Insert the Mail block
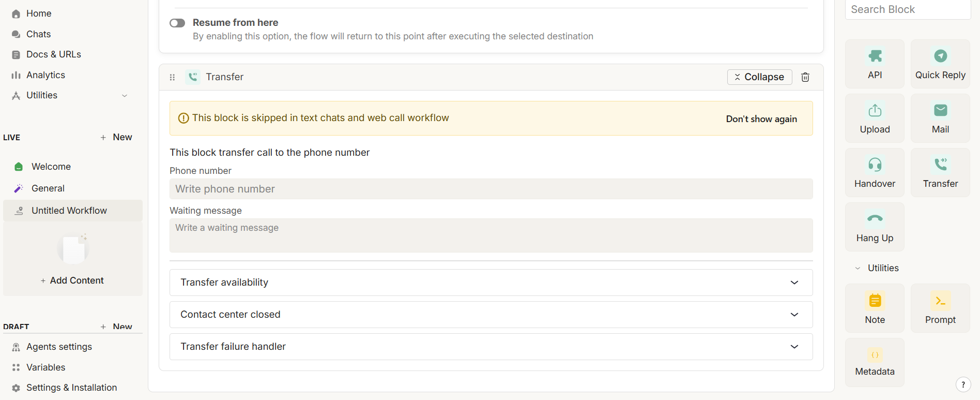 940,118
